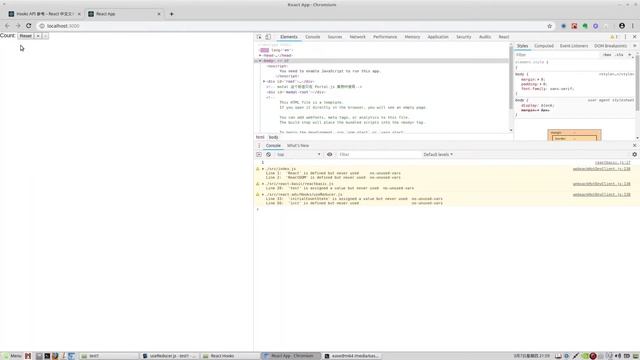Click the localhost:3000 address bar

coord(294,26)
